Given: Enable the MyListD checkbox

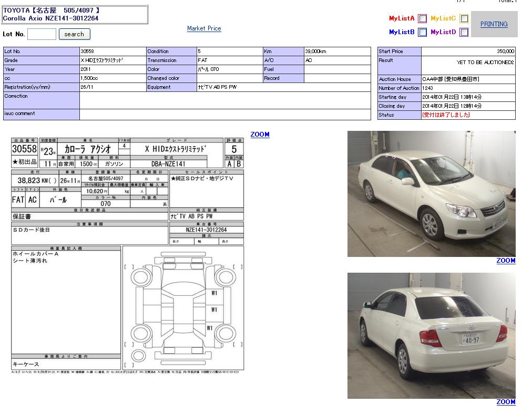Looking at the screenshot, I should pyautogui.click(x=464, y=33).
